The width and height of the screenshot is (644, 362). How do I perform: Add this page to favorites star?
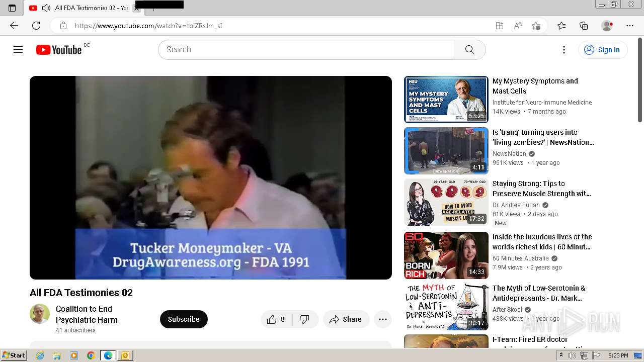536,26
